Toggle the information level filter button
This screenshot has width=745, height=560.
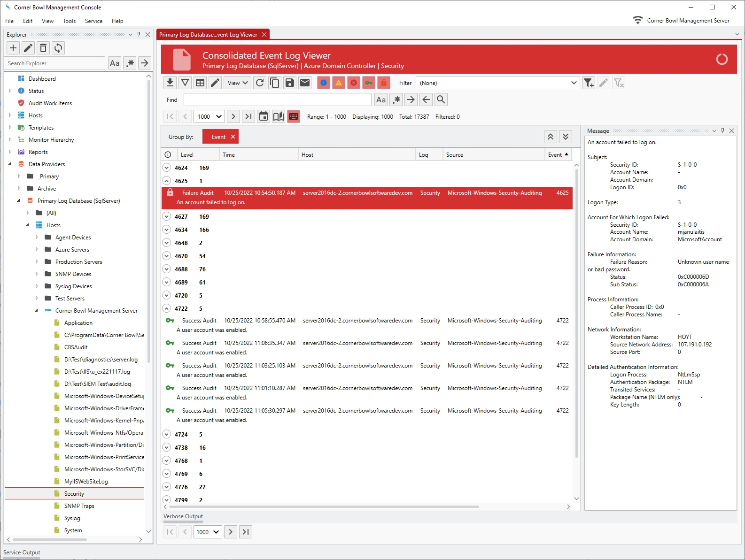(x=324, y=83)
